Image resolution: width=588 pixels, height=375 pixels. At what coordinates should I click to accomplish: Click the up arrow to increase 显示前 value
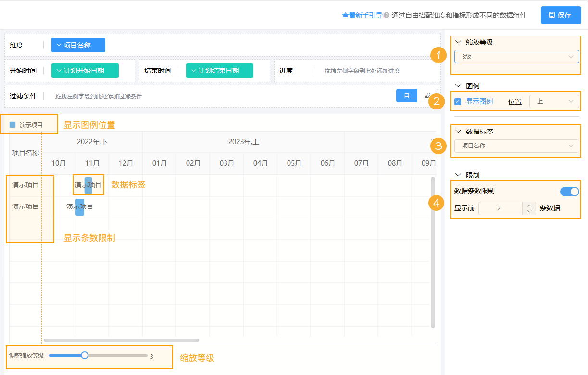pos(528,206)
